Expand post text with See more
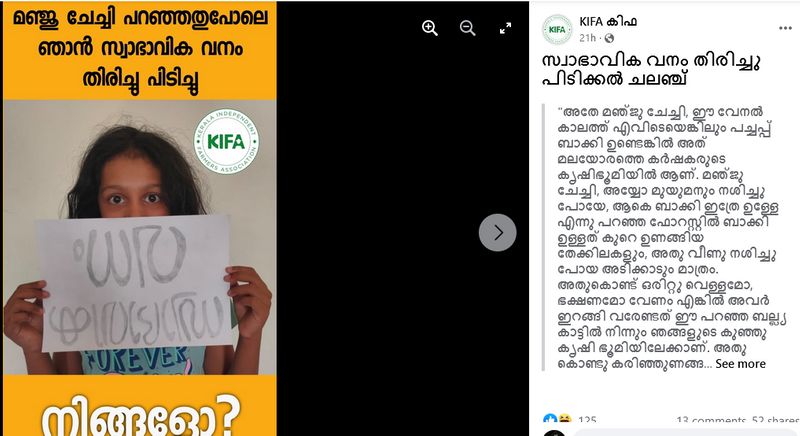Screen dimensions: 800x436 click(740, 364)
